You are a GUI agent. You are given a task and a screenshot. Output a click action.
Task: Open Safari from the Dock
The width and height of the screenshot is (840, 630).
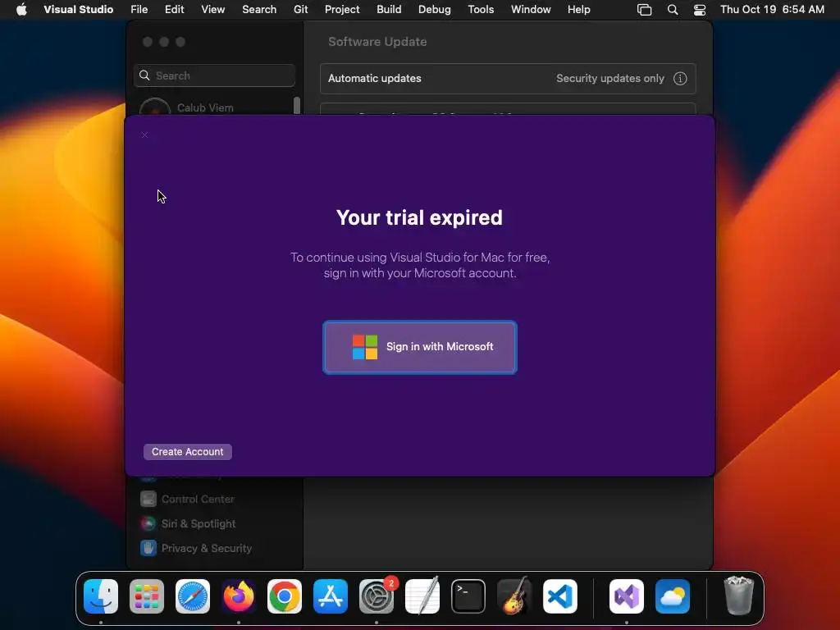pos(192,596)
